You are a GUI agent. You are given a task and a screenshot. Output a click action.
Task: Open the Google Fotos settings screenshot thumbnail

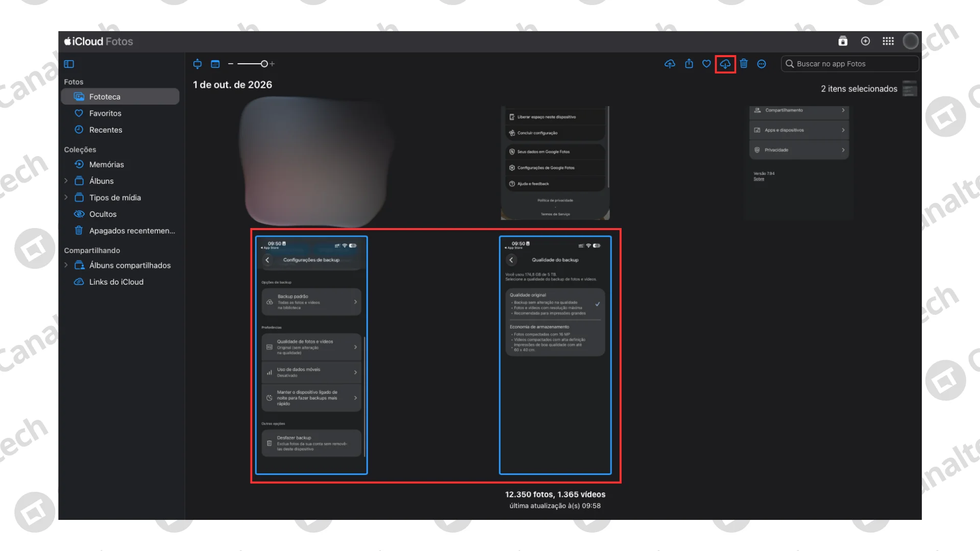click(x=555, y=163)
